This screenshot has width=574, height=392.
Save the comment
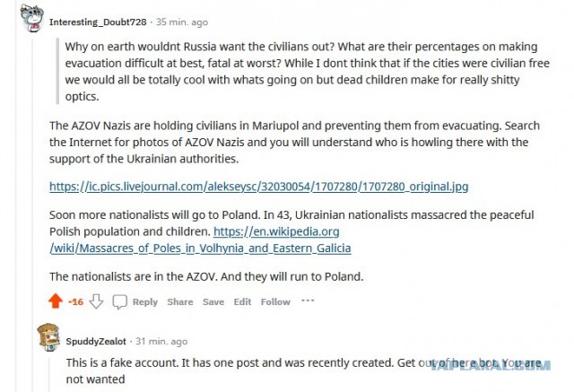(x=213, y=302)
